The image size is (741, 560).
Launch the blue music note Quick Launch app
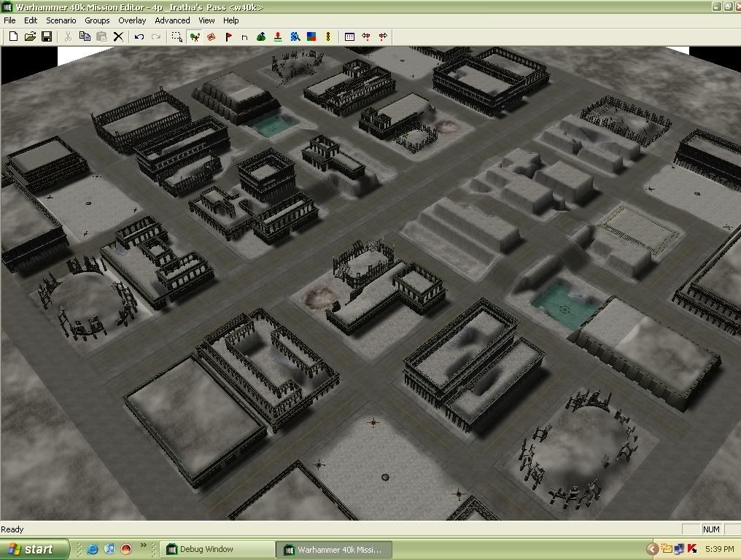coord(109,549)
